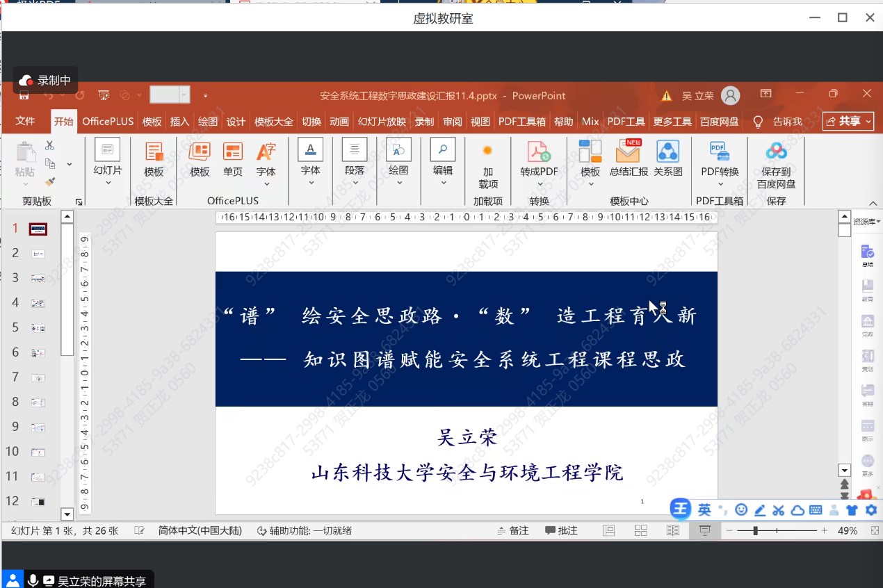The image size is (883, 588).
Task: Switch to Slide Sorter view icon
Action: point(640,530)
